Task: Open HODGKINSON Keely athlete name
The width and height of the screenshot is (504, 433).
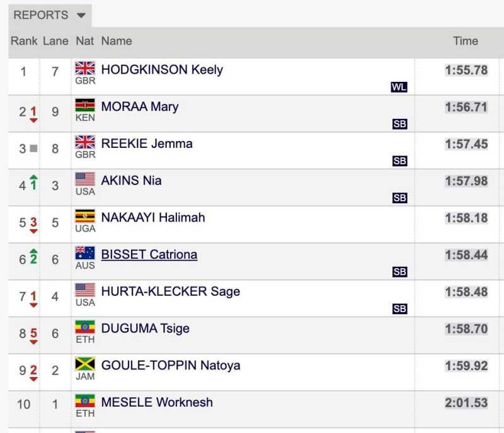Action: coord(162,69)
